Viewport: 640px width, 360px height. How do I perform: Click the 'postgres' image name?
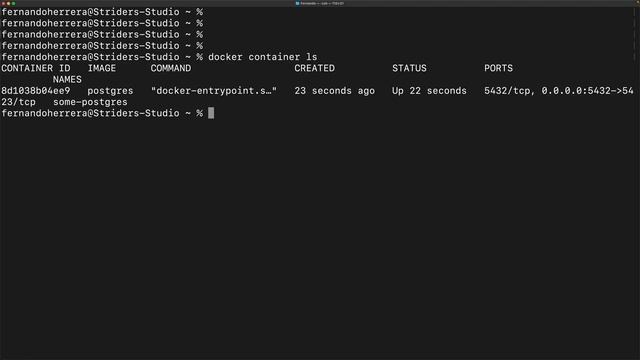tap(110, 91)
